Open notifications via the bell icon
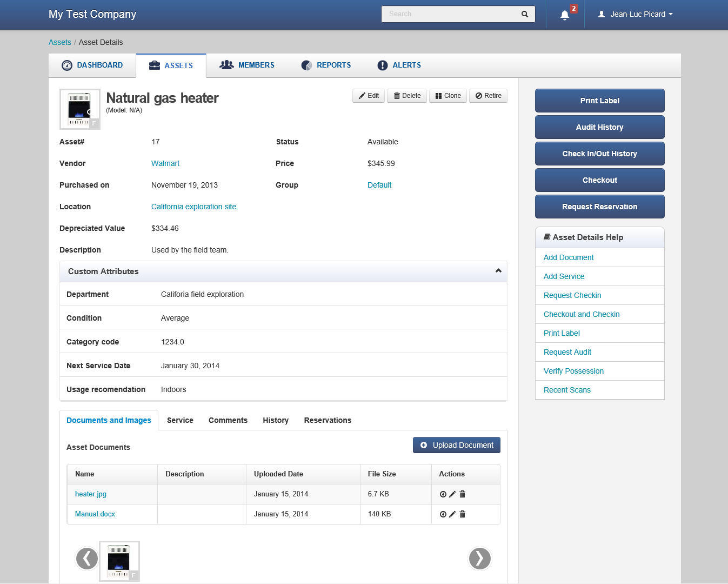 [564, 14]
